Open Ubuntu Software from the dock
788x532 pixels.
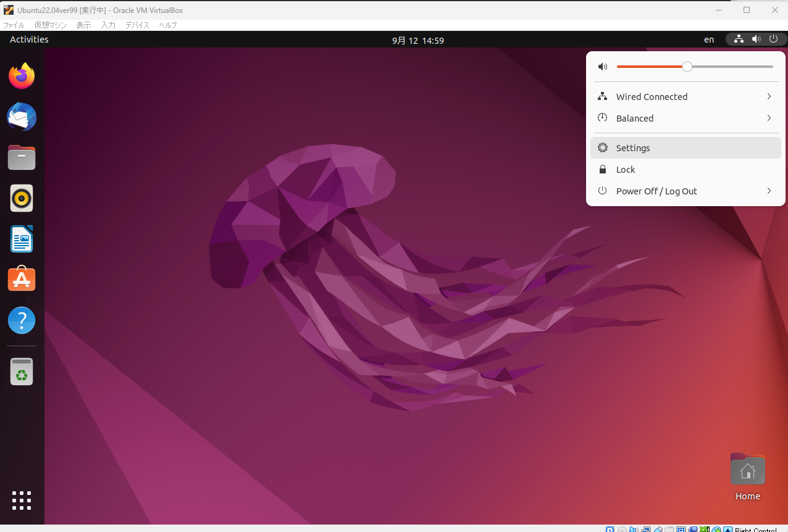pos(21,279)
